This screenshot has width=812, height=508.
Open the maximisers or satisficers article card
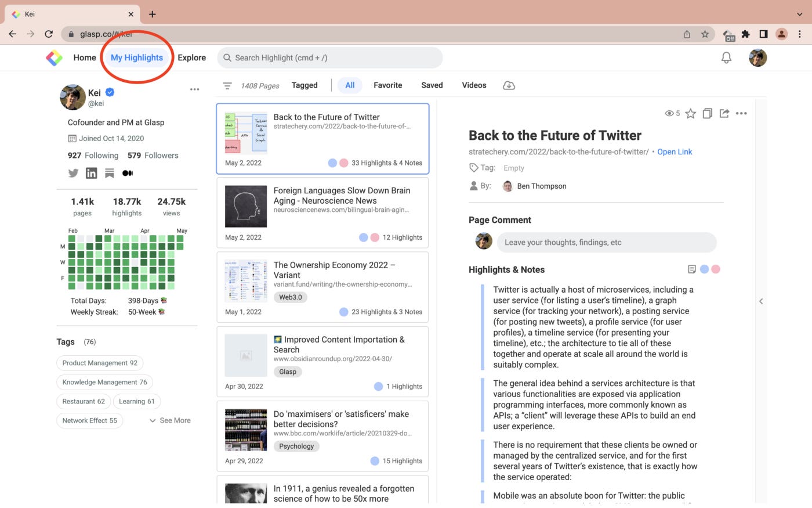pyautogui.click(x=322, y=437)
